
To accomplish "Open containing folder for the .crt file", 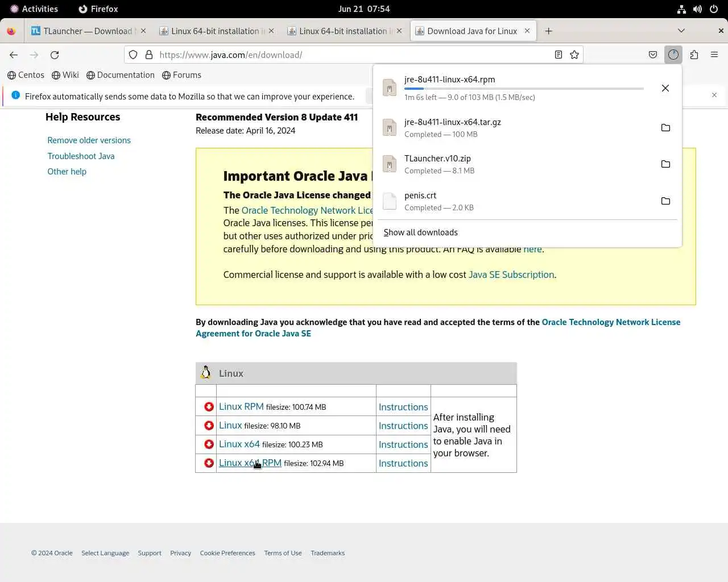I will (665, 201).
